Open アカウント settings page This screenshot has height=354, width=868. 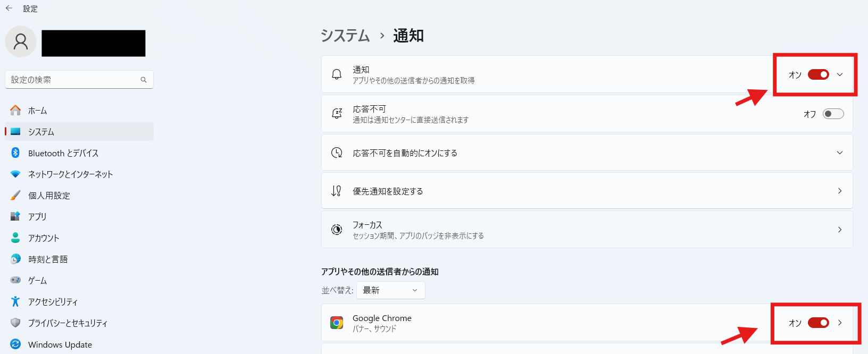79,238
